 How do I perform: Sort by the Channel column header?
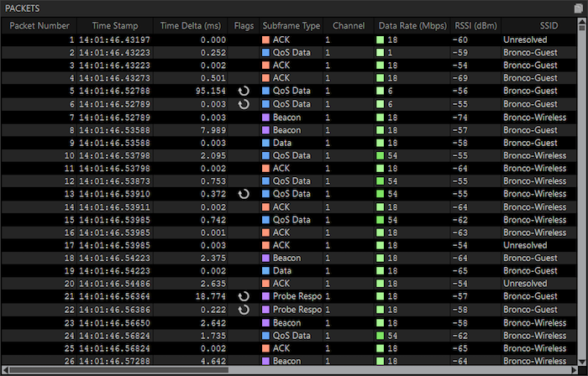(349, 26)
